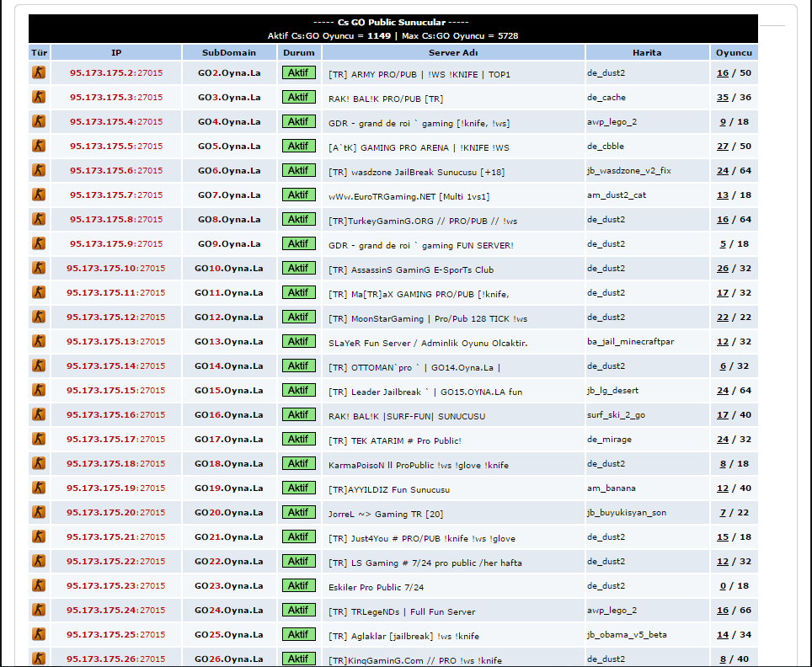
Task: Click the CS:GO icon in the GO9.Oyna.La row
Action: tap(39, 243)
